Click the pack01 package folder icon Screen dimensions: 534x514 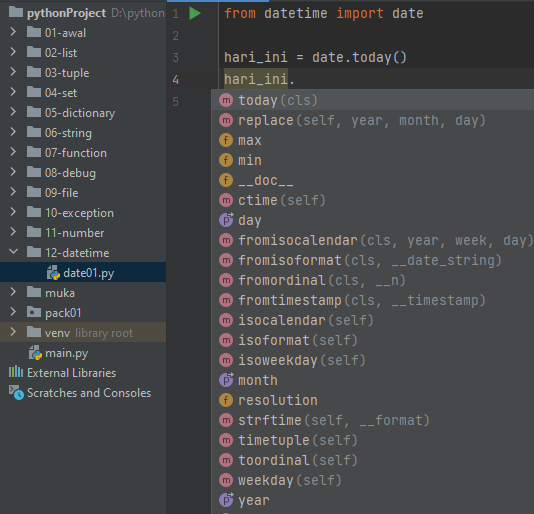click(34, 312)
